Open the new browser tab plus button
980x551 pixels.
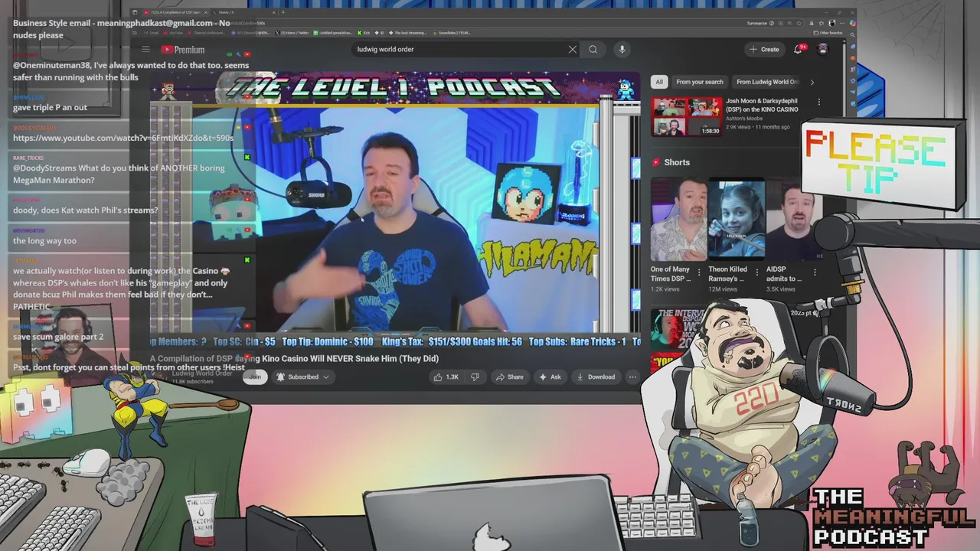point(283,12)
